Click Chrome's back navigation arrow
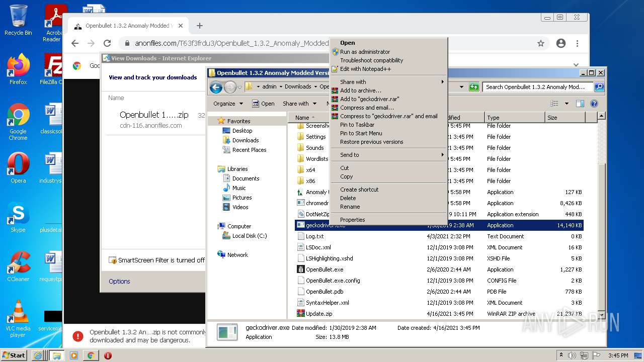Viewport: 644px width, 362px height. [x=75, y=43]
